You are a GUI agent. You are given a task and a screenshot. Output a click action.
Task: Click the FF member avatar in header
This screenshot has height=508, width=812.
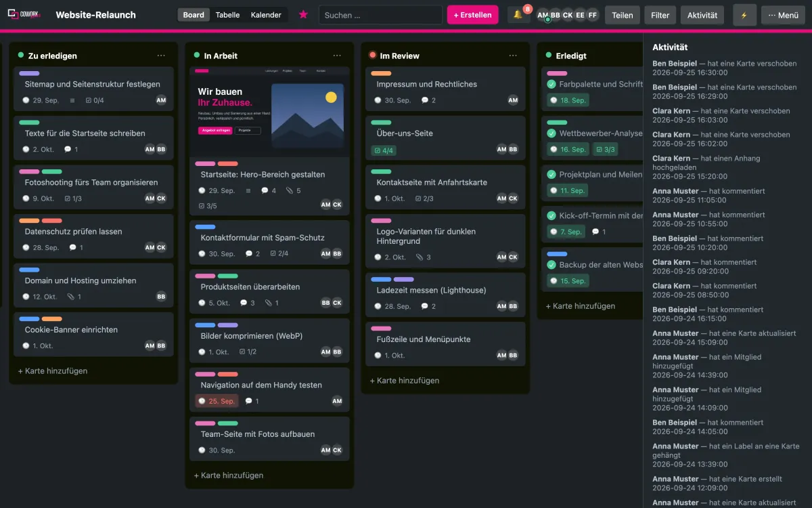(593, 15)
